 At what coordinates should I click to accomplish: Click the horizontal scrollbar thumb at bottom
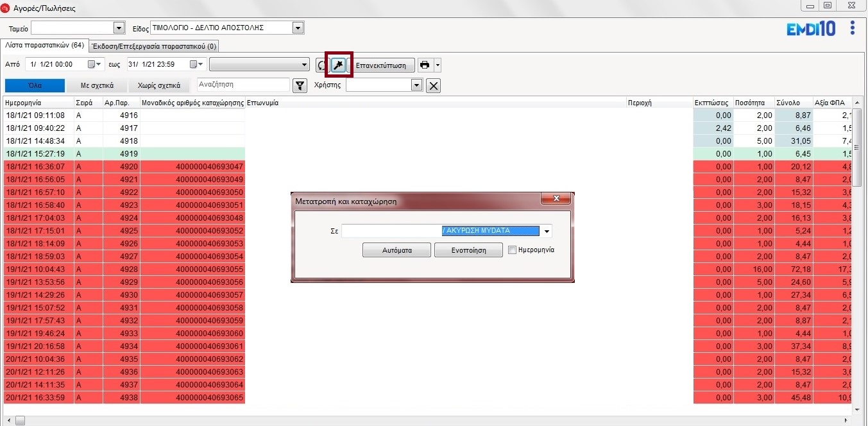point(20,421)
